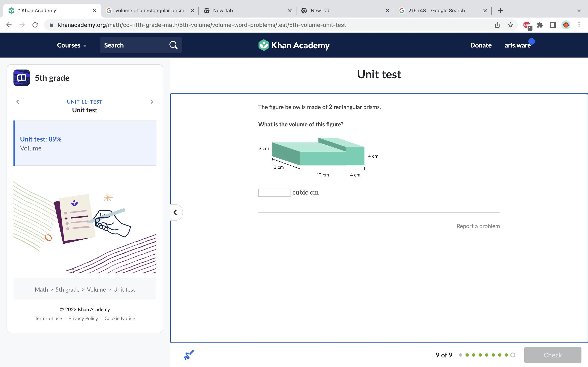Switch to volume of a rectangular prism tab

pos(149,11)
